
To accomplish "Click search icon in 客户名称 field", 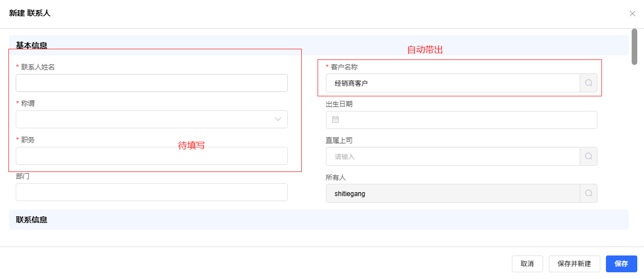I will [x=589, y=83].
